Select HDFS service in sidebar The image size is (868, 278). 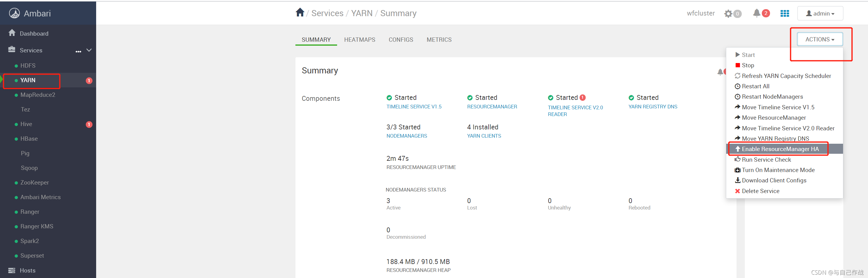[28, 65]
